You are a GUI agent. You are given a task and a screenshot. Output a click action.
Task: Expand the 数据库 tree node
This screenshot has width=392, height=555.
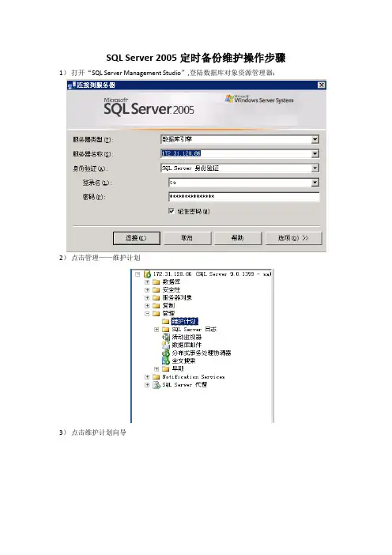click(x=147, y=282)
